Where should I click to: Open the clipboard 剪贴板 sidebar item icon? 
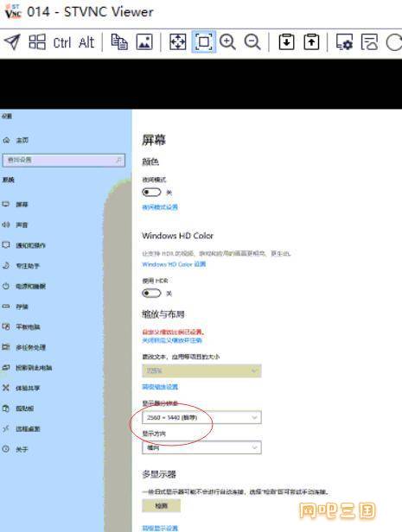pyautogui.click(x=6, y=408)
